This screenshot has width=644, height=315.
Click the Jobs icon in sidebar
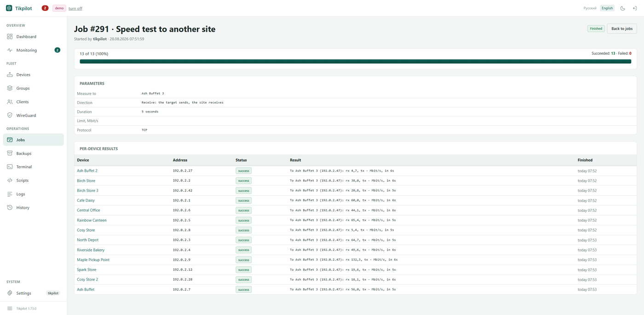point(10,140)
